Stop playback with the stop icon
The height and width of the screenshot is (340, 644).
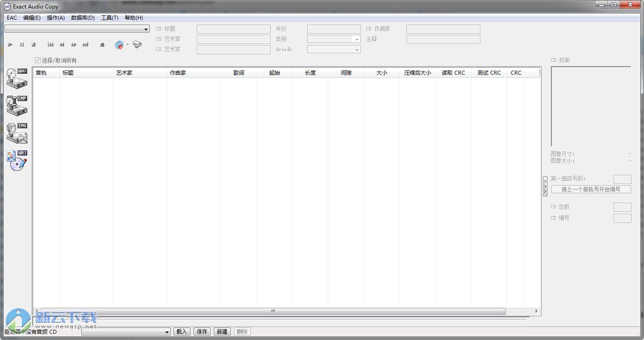pos(34,45)
